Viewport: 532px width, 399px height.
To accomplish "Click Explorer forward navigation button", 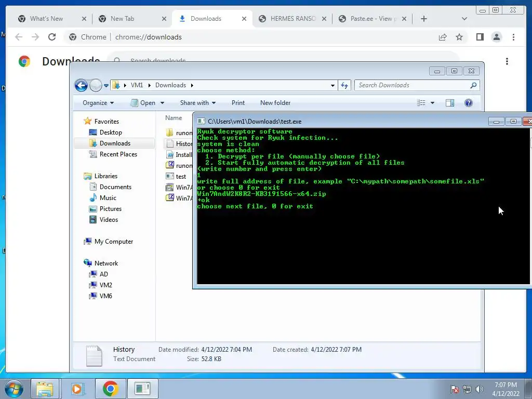I will click(x=96, y=85).
